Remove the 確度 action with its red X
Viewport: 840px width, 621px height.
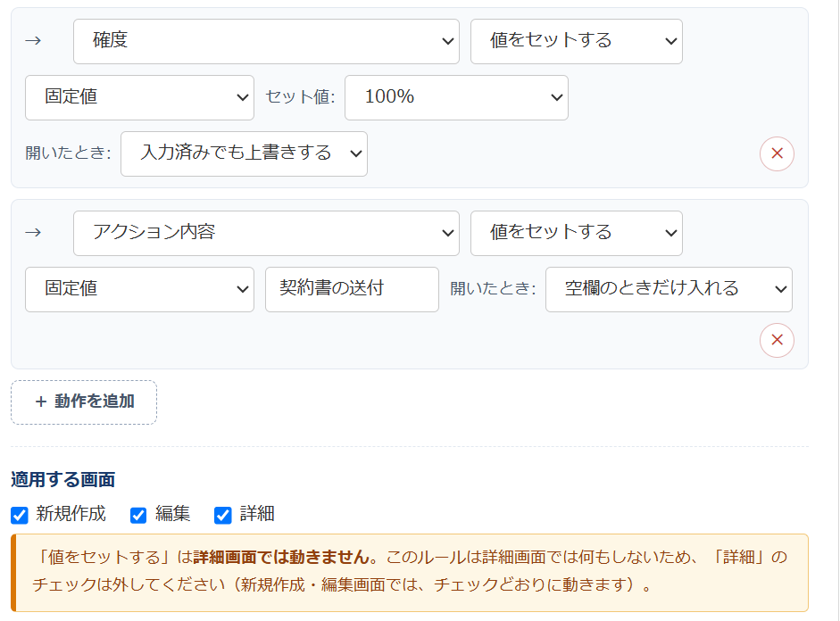pyautogui.click(x=777, y=153)
